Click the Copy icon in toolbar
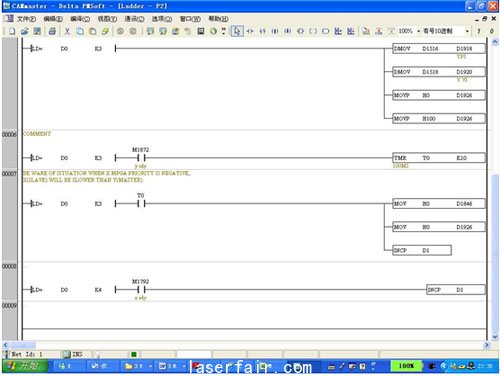Screen dimensions: 500x377 pos(80,31)
